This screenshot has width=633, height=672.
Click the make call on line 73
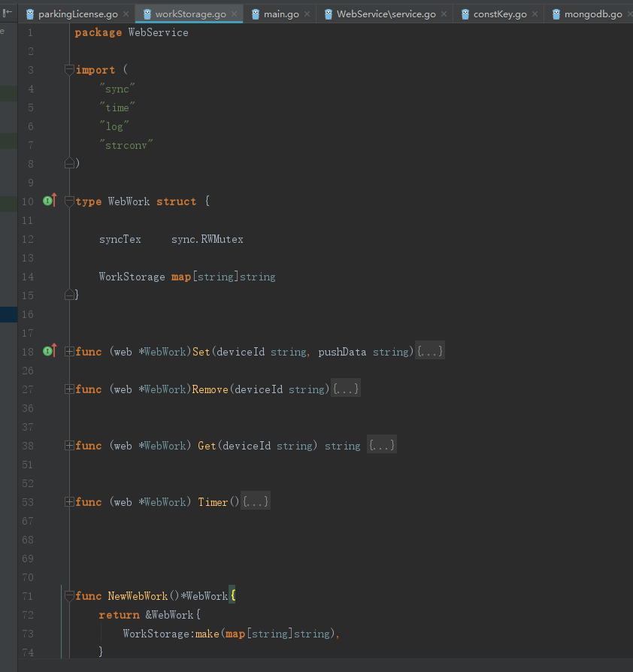[207, 634]
